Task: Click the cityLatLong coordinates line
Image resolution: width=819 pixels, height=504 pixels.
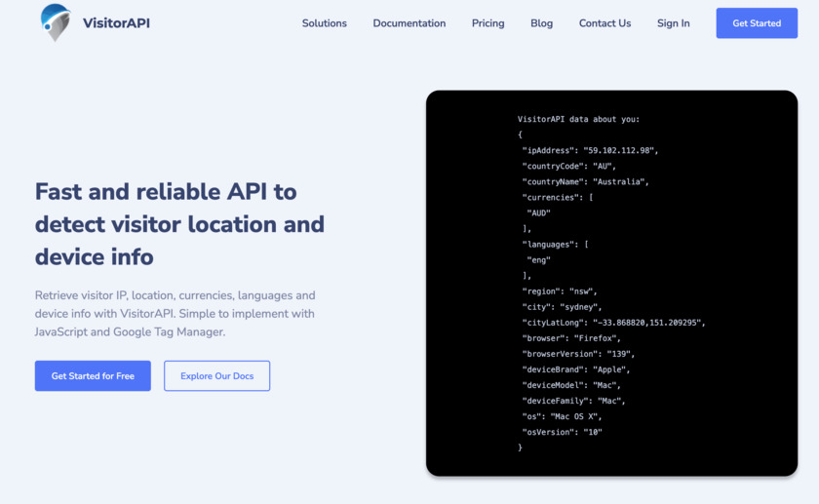Action: 613,323
